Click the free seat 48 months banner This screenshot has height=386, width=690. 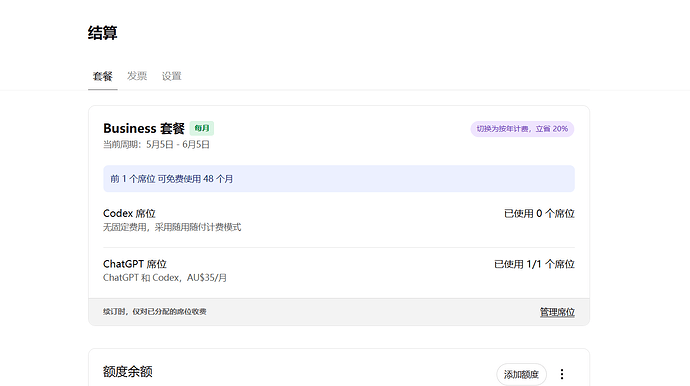[x=339, y=179]
